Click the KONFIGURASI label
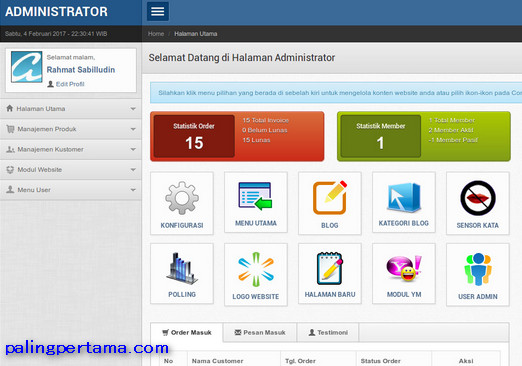Viewport: 522px width, 366px height. click(182, 225)
